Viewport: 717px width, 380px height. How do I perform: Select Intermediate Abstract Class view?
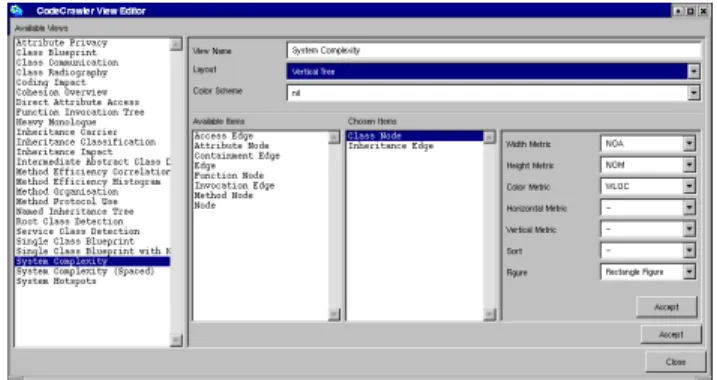[93, 162]
